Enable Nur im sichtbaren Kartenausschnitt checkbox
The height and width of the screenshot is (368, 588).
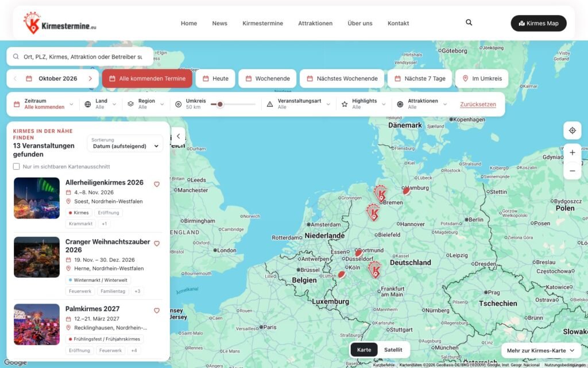coord(17,166)
